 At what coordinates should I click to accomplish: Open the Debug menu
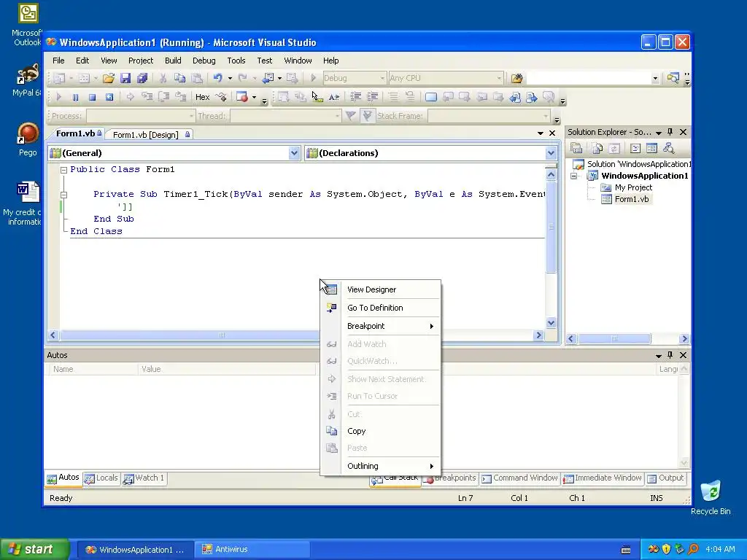point(204,61)
